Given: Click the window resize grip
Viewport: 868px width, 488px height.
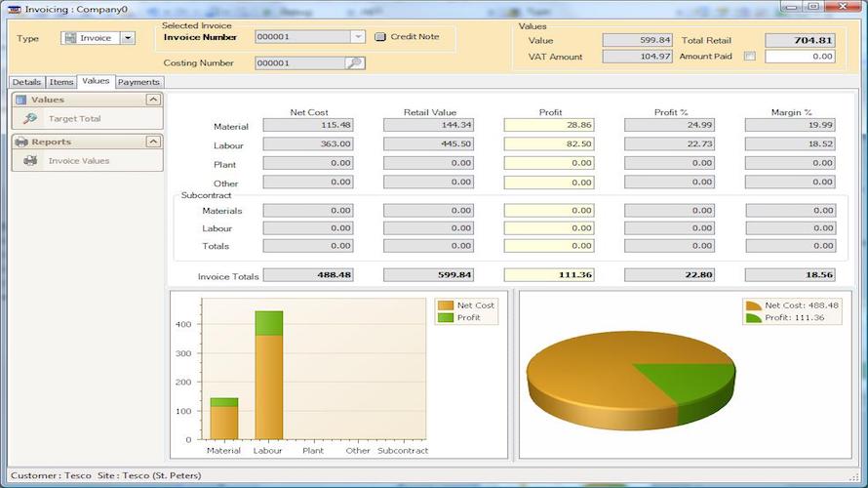Looking at the screenshot, I should pos(854,476).
